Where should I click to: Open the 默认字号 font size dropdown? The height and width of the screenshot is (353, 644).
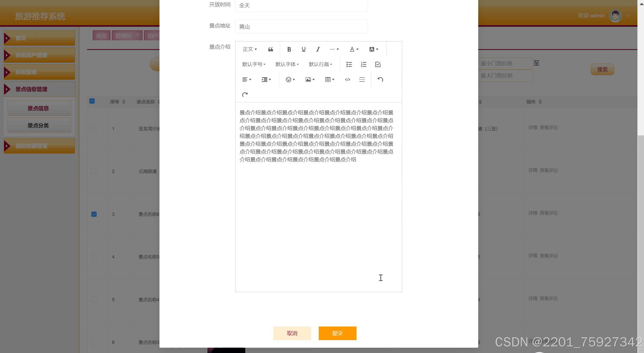(254, 65)
